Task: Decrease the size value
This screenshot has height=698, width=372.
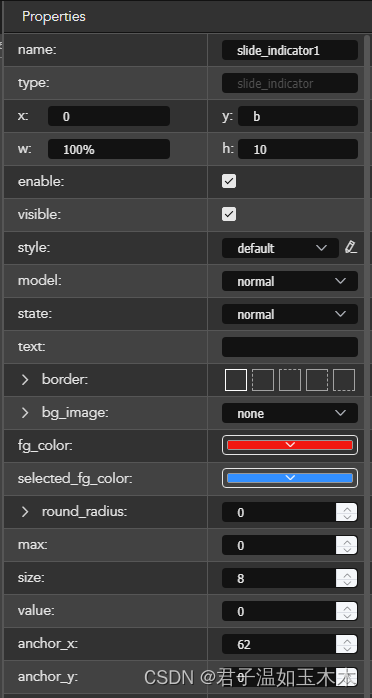Action: click(347, 583)
